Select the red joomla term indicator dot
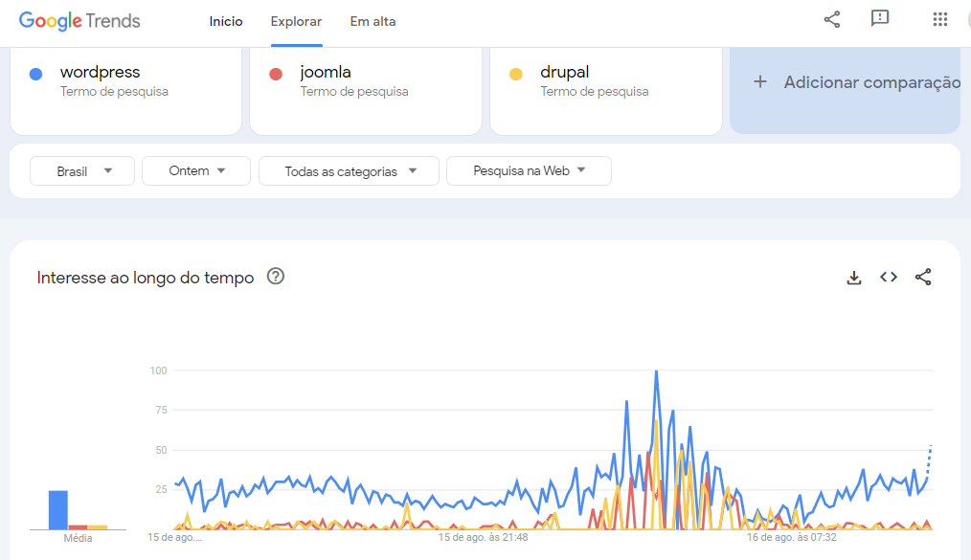 (276, 73)
